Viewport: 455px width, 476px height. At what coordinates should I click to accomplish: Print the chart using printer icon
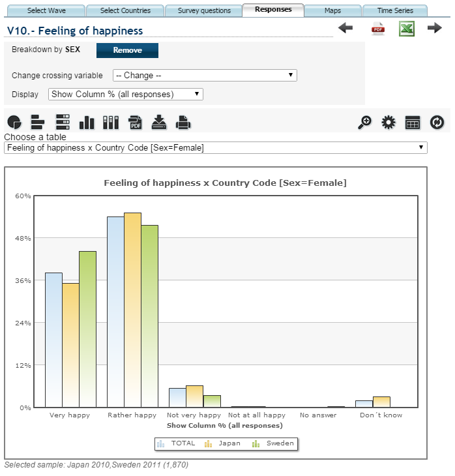[x=183, y=123]
